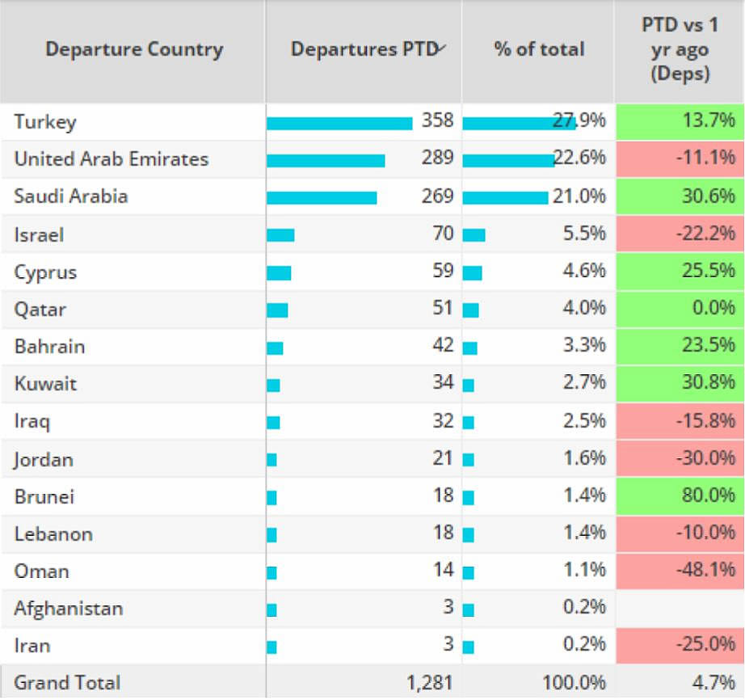The height and width of the screenshot is (700, 745).
Task: Click Brunei's green 80.0% cell
Action: 679,495
